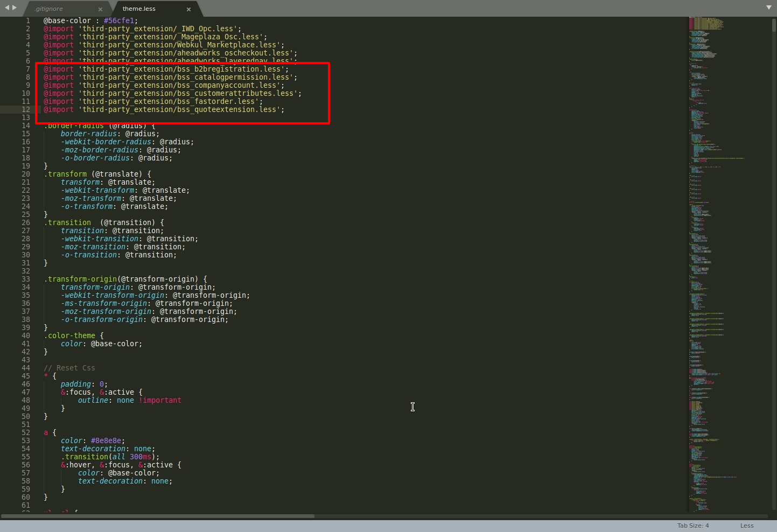Close the theme.less tab
This screenshot has width=777, height=532.
tap(188, 9)
